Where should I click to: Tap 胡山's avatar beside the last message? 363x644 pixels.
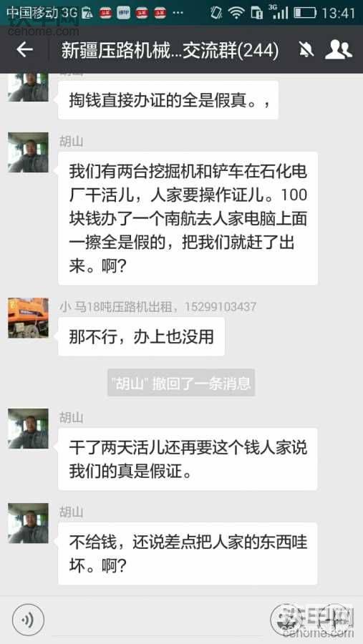coord(29,523)
